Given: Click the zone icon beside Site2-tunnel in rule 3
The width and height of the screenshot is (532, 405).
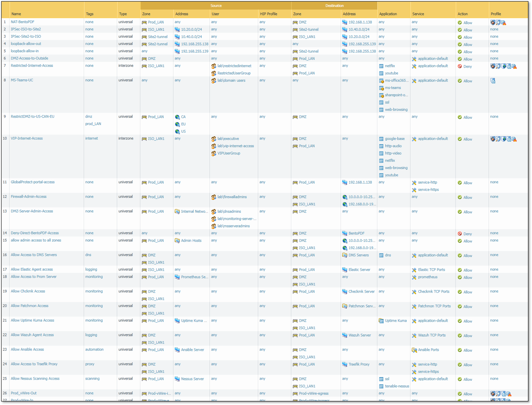Looking at the screenshot, I should pyautogui.click(x=144, y=37).
